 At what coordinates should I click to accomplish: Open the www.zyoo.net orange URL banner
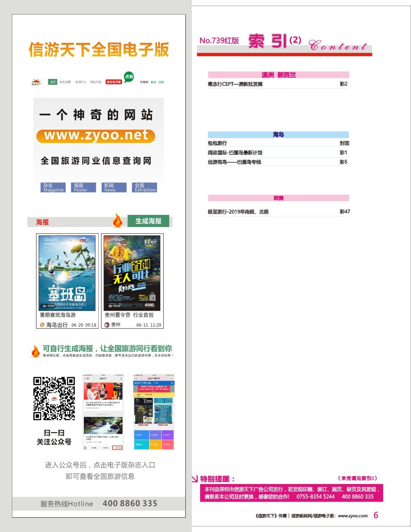(x=95, y=136)
